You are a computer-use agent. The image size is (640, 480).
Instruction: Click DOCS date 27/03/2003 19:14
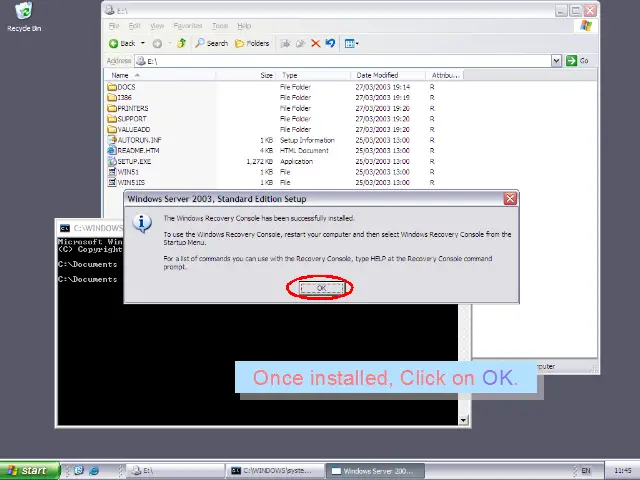pyautogui.click(x=382, y=87)
